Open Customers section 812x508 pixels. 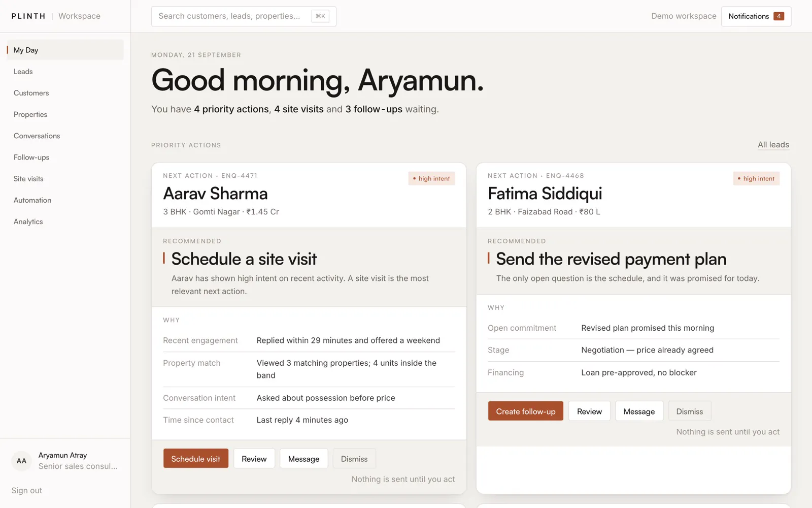tap(65, 93)
